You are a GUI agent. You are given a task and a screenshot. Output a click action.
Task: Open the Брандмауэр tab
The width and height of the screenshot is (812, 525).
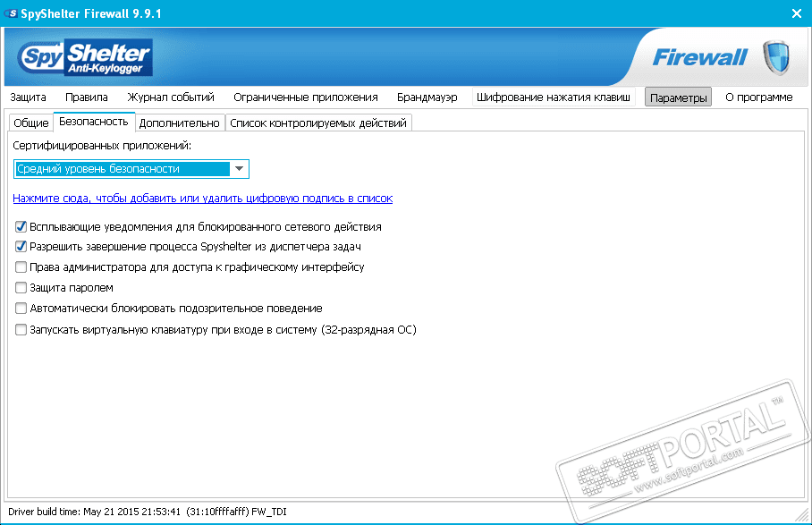[427, 97]
